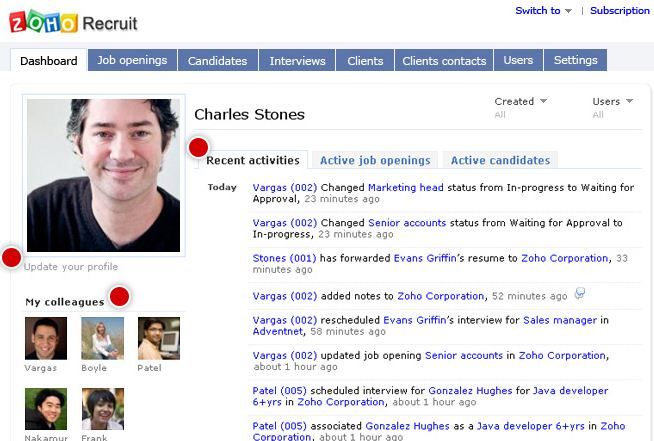This screenshot has width=654, height=441.
Task: Click the Today date label
Action: pos(222,187)
